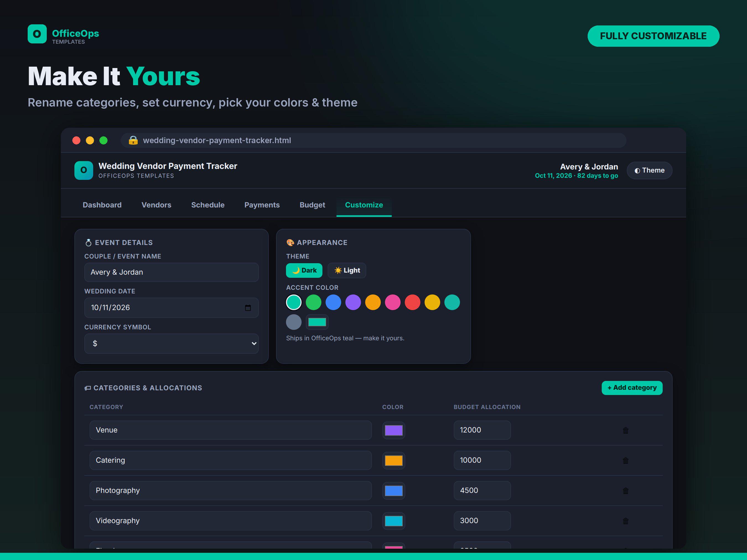
Task: Open the Catering category color picker
Action: coord(394,460)
